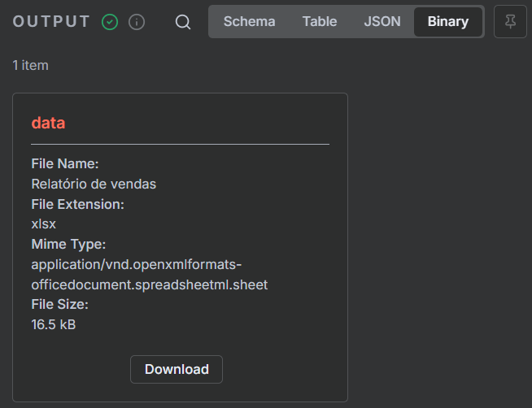Switch to the Table view tab

pos(320,21)
